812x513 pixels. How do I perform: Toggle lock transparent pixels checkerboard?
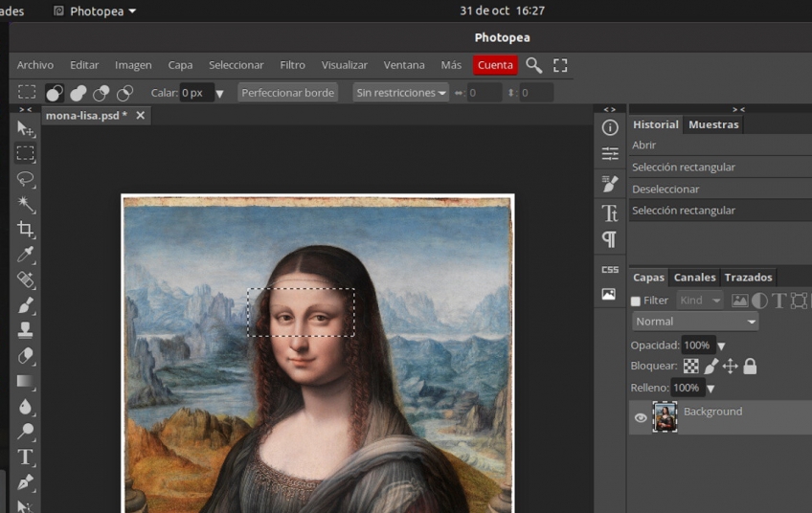690,366
